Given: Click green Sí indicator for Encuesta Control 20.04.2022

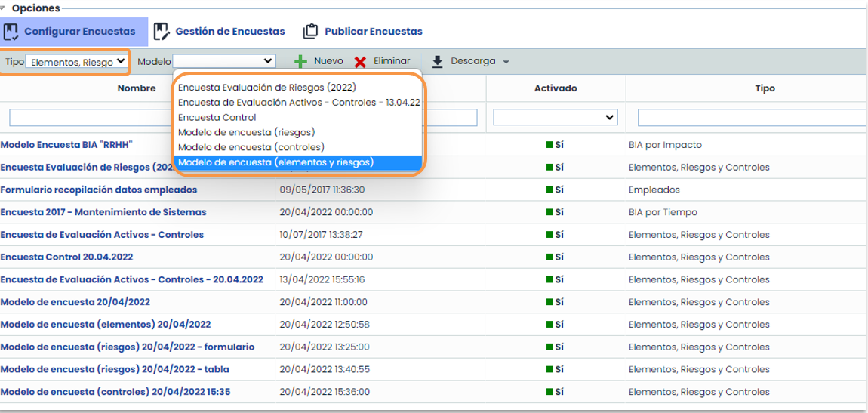Looking at the screenshot, I should click(x=555, y=257).
